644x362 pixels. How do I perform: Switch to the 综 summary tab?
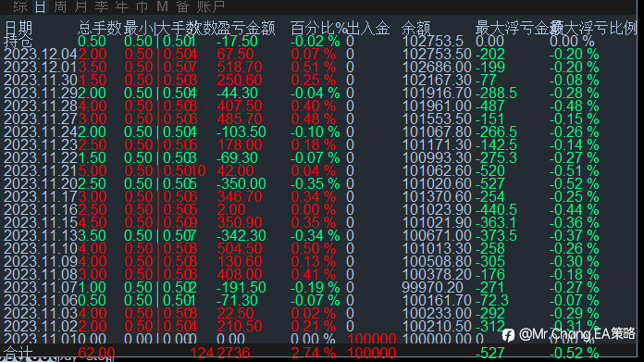pyautogui.click(x=20, y=6)
